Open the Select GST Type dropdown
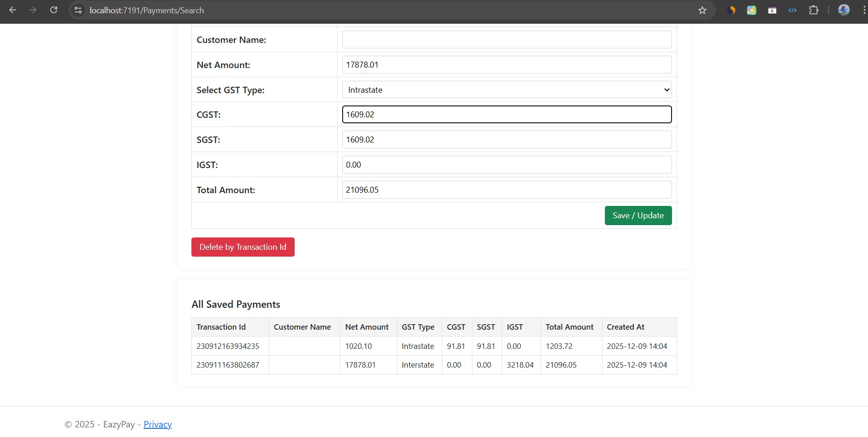The width and height of the screenshot is (868, 437). (x=507, y=90)
